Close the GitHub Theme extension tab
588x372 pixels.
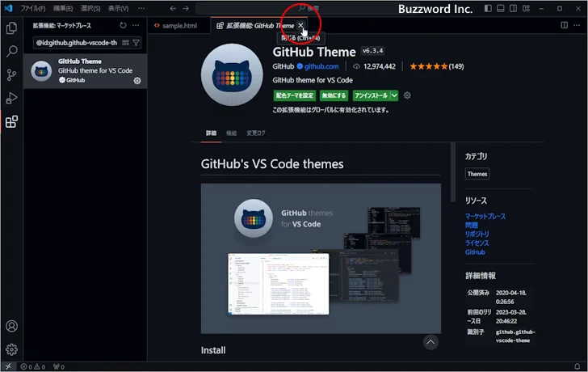pos(300,25)
